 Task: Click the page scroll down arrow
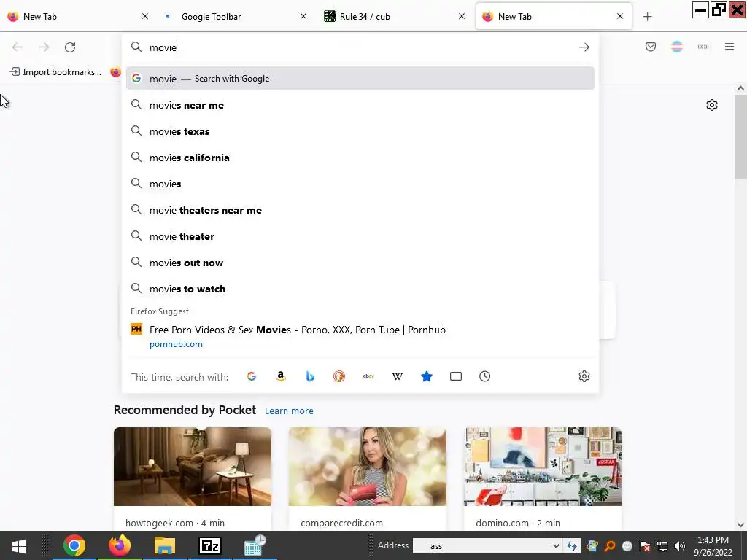click(740, 525)
